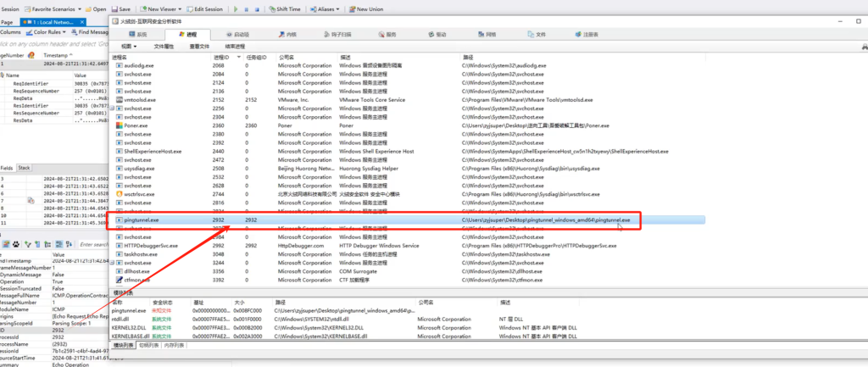Click the Shift Time toolbar icon
The height and width of the screenshot is (367, 868).
point(272,9)
